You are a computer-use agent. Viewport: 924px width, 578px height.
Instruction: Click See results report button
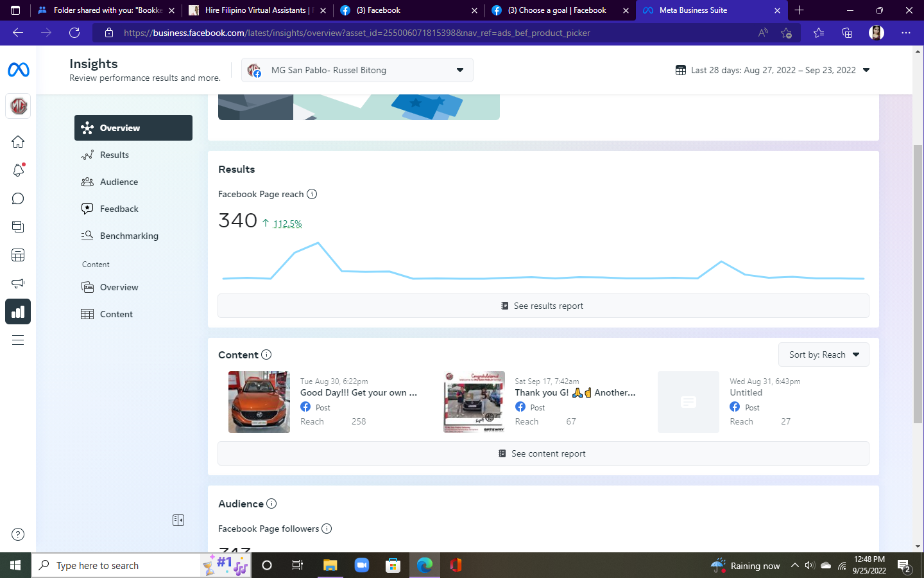coord(543,306)
